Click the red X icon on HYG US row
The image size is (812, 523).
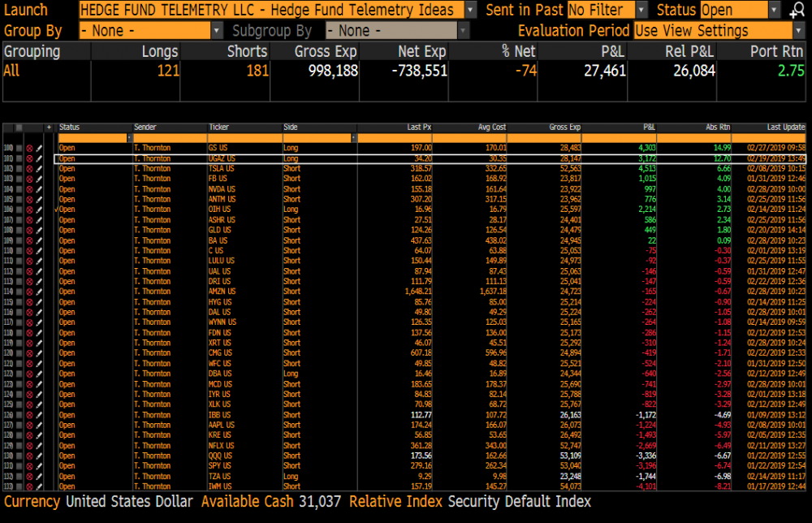click(29, 302)
